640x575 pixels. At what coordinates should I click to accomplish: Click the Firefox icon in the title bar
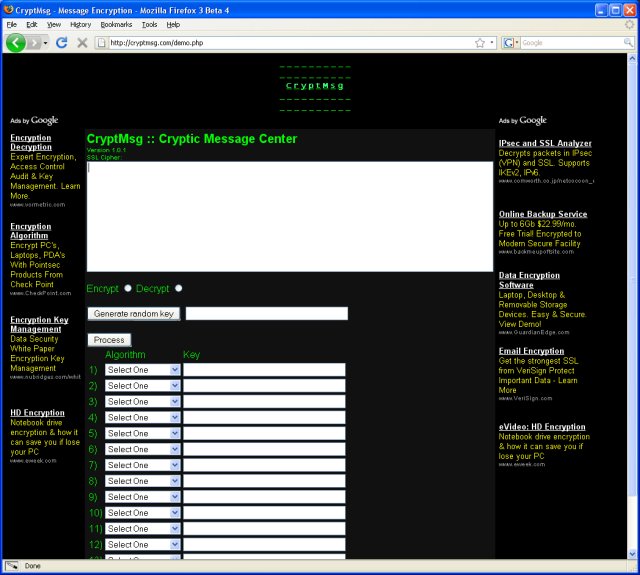click(8, 9)
